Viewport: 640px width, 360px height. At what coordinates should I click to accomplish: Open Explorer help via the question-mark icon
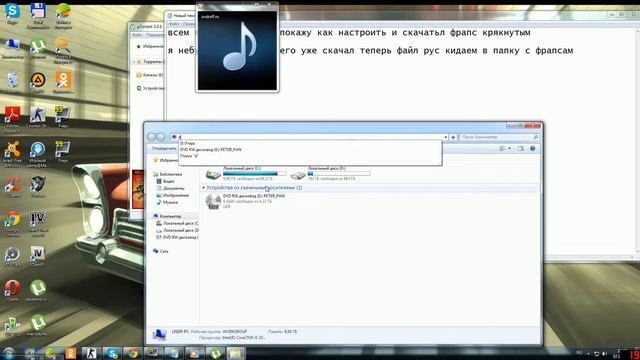pyautogui.click(x=532, y=149)
